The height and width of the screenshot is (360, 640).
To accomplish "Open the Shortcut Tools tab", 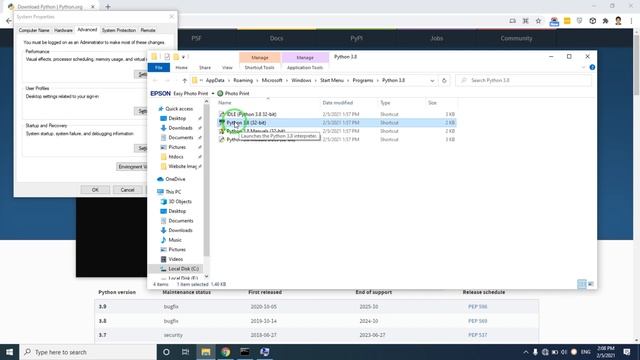I will 260,67.
